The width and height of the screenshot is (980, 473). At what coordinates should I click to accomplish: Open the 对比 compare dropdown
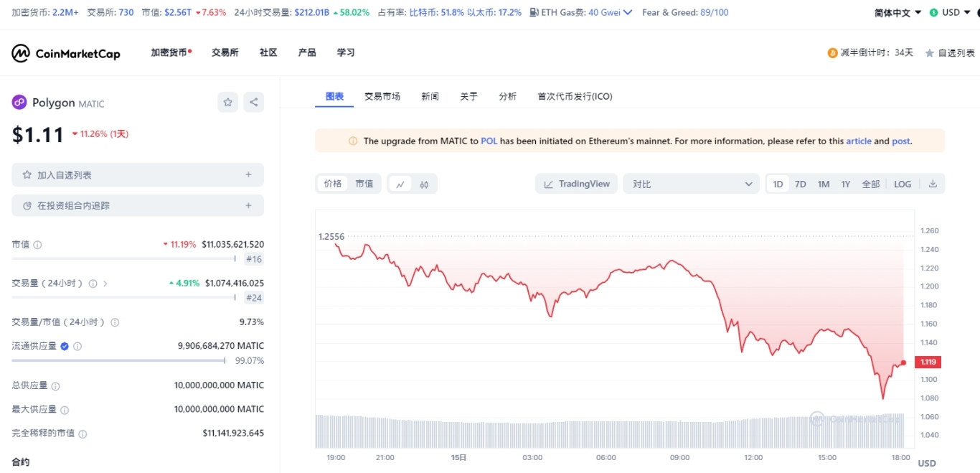pyautogui.click(x=691, y=184)
